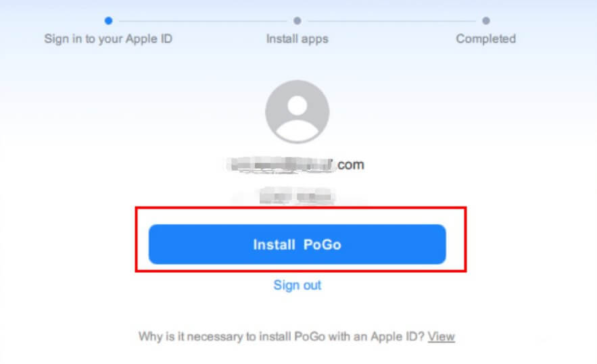Open the View link about Apple ID

pyautogui.click(x=441, y=336)
